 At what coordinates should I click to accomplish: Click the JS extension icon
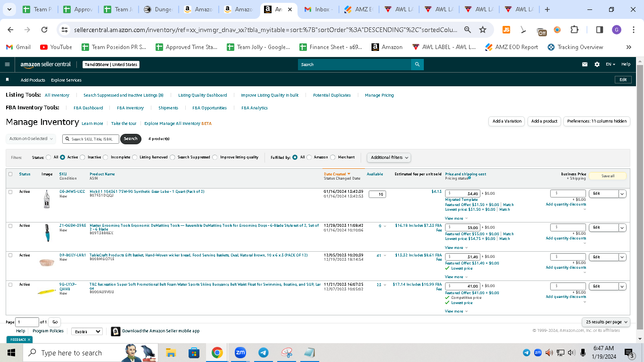click(x=506, y=30)
